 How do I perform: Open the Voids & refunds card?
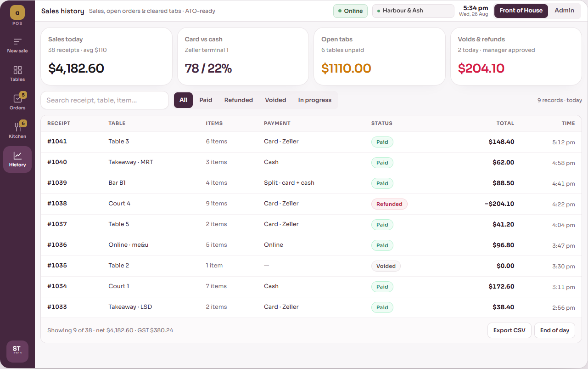(516, 56)
